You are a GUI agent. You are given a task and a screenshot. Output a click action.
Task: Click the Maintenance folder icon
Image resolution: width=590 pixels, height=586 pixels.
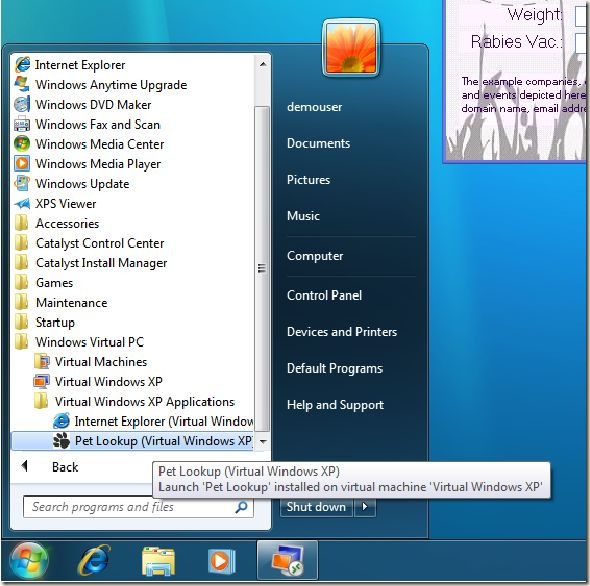21,302
